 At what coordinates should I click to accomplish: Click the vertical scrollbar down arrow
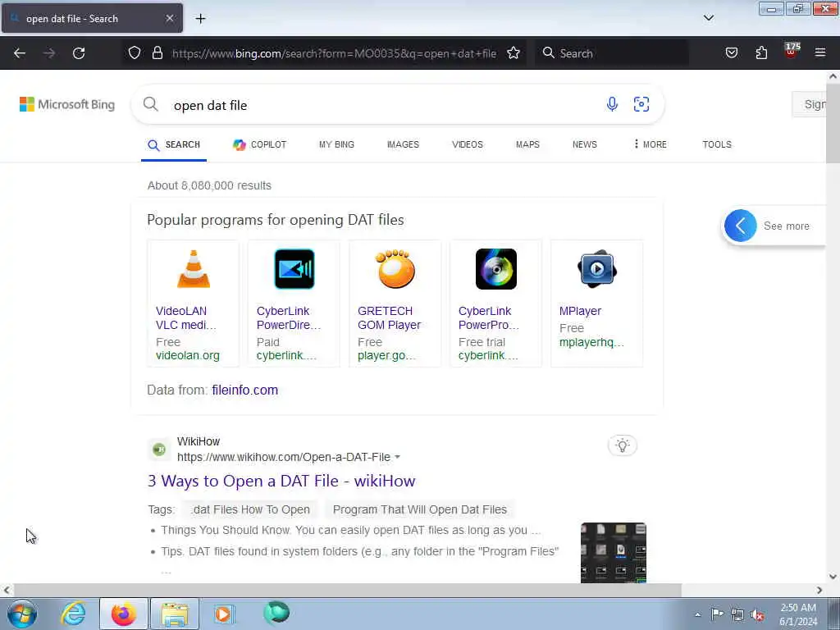pyautogui.click(x=833, y=577)
